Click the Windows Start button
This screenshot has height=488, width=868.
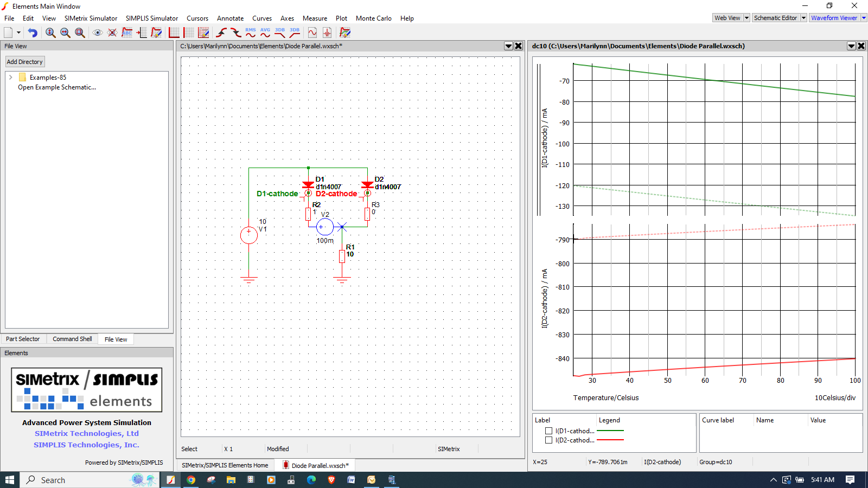10,480
